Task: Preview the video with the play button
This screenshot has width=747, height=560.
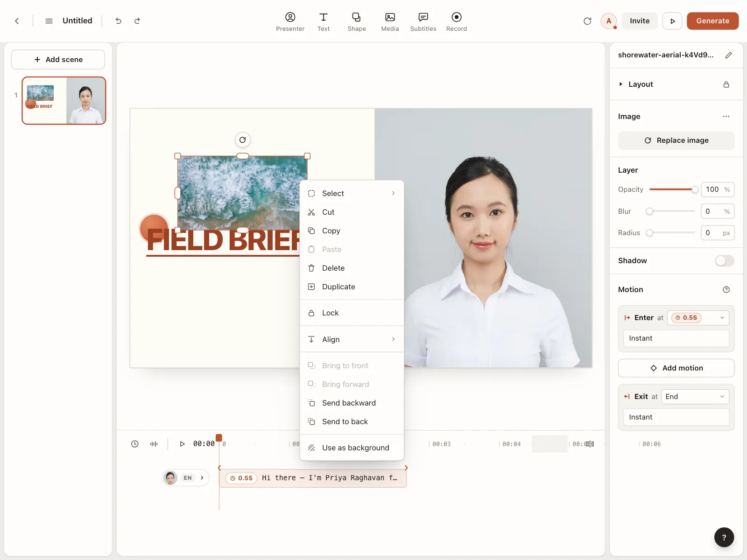Action: click(672, 21)
